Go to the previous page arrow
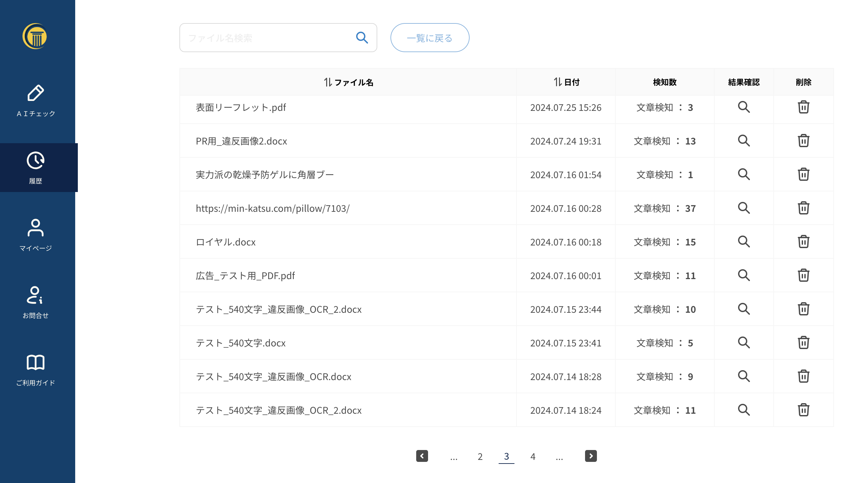 click(422, 456)
